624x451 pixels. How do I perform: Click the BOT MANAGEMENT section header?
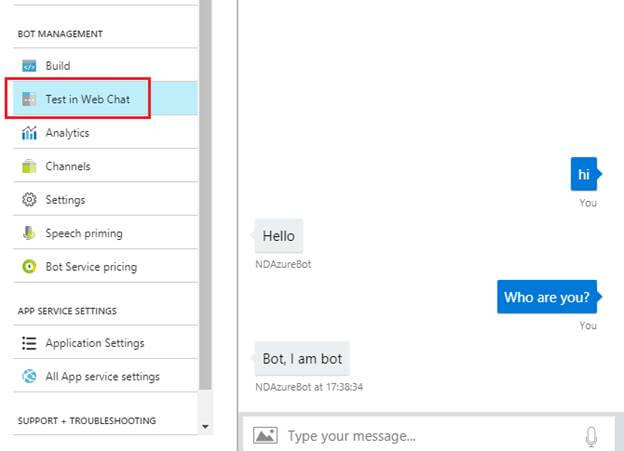(60, 34)
